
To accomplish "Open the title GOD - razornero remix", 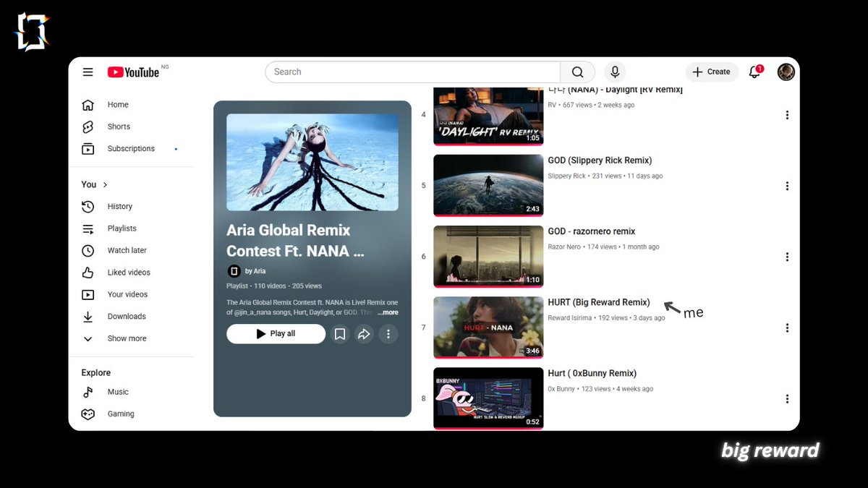I will (591, 231).
